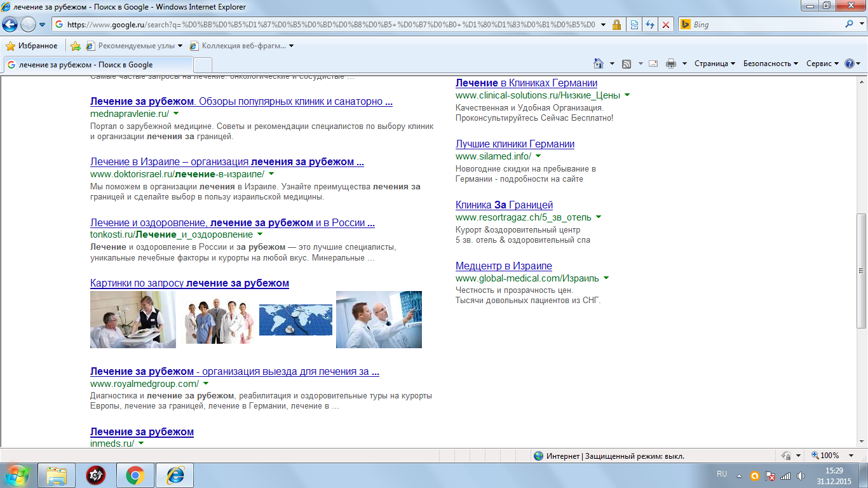Image resolution: width=868 pixels, height=488 pixels.
Task: Open inmeds.ru Лечение за рубежом link
Action: [x=142, y=432]
